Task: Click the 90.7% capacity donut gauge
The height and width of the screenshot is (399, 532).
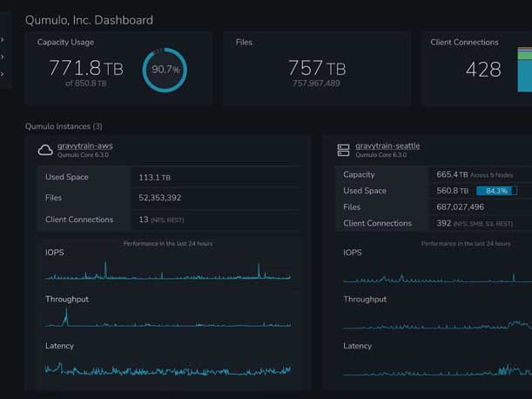Action: [x=165, y=70]
